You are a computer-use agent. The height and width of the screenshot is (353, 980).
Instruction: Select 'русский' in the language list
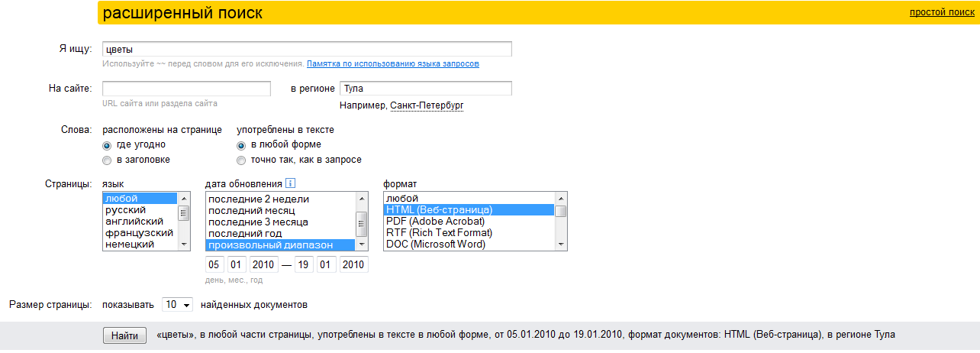tap(140, 210)
